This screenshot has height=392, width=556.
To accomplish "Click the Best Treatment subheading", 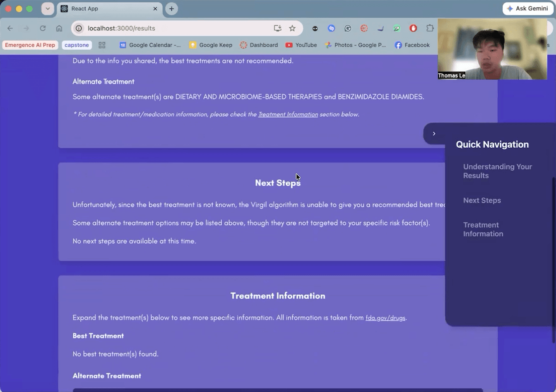I will (x=98, y=336).
